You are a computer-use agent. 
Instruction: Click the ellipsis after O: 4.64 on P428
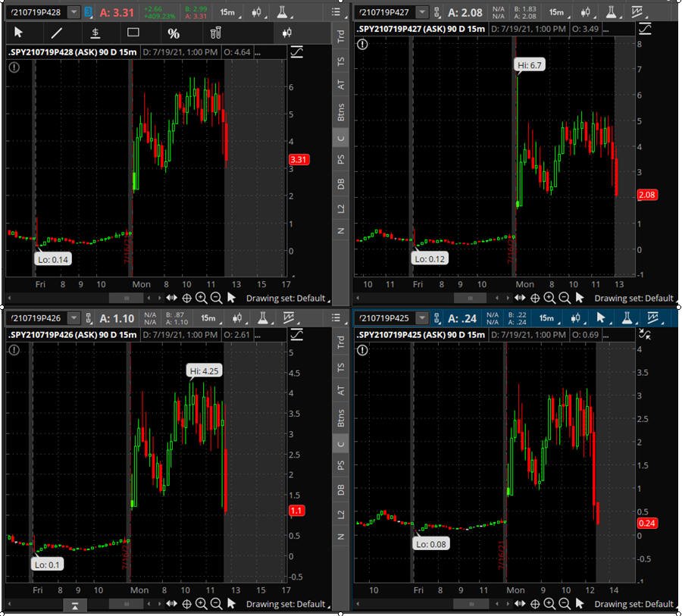(258, 52)
